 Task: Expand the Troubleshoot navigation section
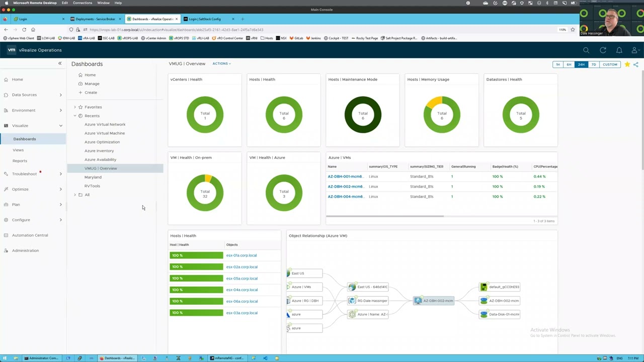pyautogui.click(x=60, y=174)
